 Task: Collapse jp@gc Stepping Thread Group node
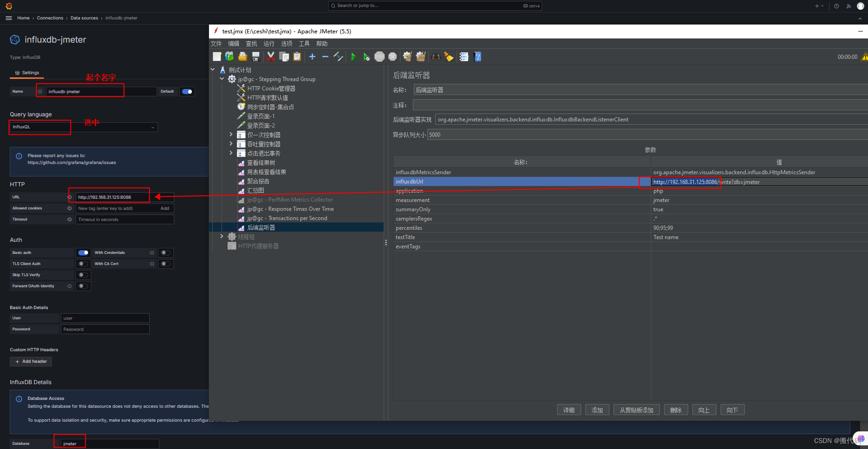pyautogui.click(x=222, y=79)
